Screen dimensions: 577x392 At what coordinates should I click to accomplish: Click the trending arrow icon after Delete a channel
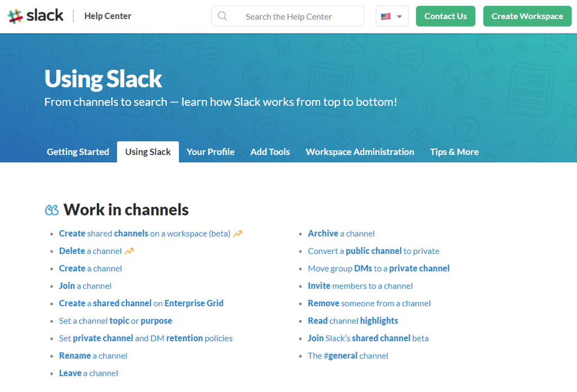129,251
